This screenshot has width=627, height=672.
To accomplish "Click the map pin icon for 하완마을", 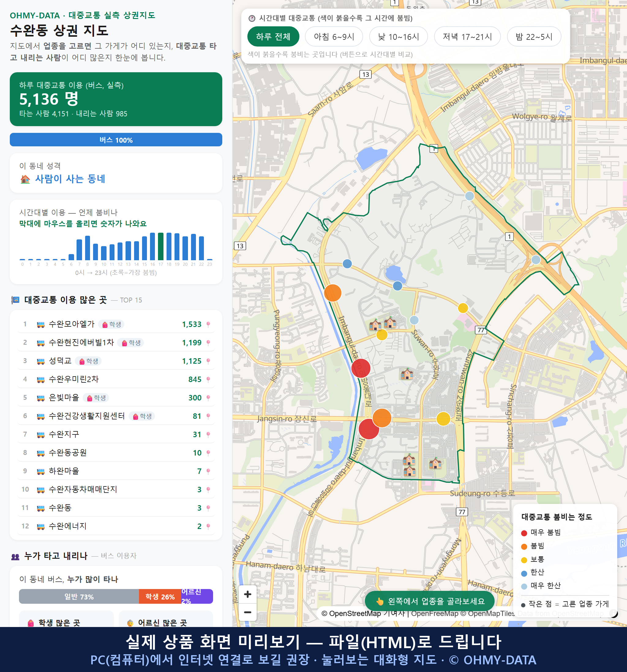I will click(x=208, y=471).
